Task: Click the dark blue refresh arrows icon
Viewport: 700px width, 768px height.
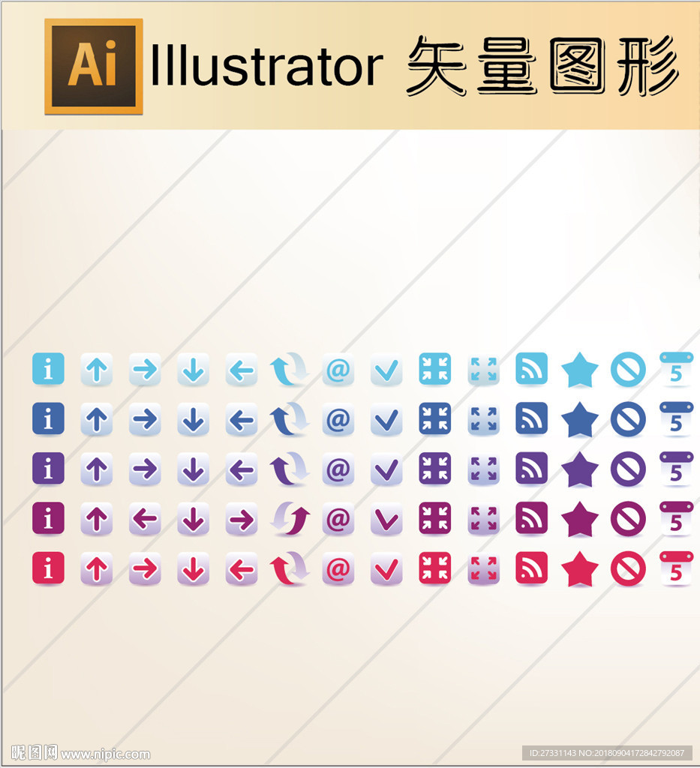Action: coord(290,418)
